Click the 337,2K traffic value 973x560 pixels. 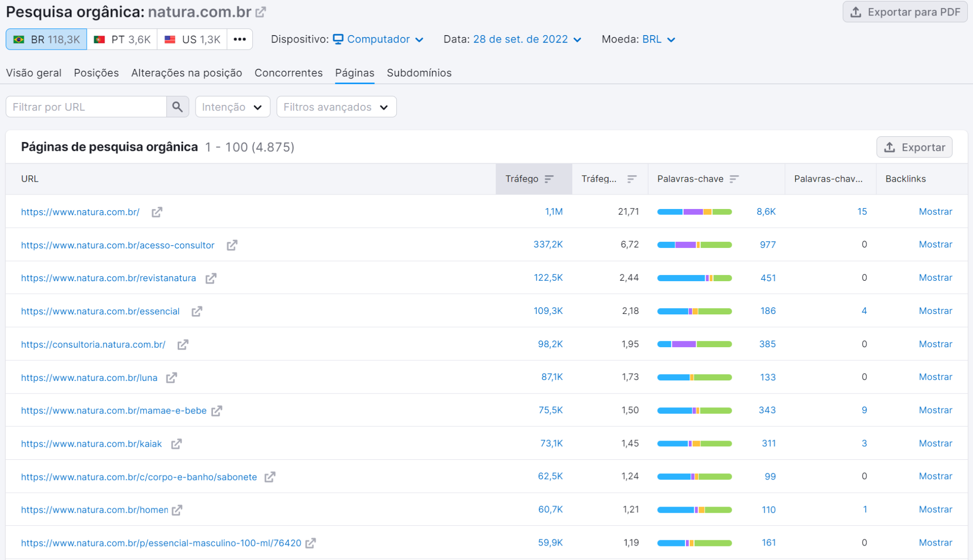pos(548,245)
